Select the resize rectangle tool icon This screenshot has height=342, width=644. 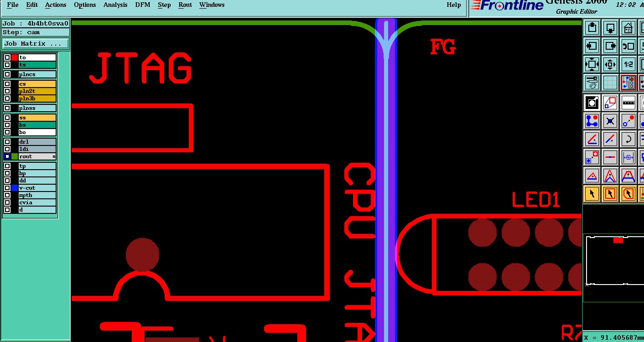click(x=610, y=103)
